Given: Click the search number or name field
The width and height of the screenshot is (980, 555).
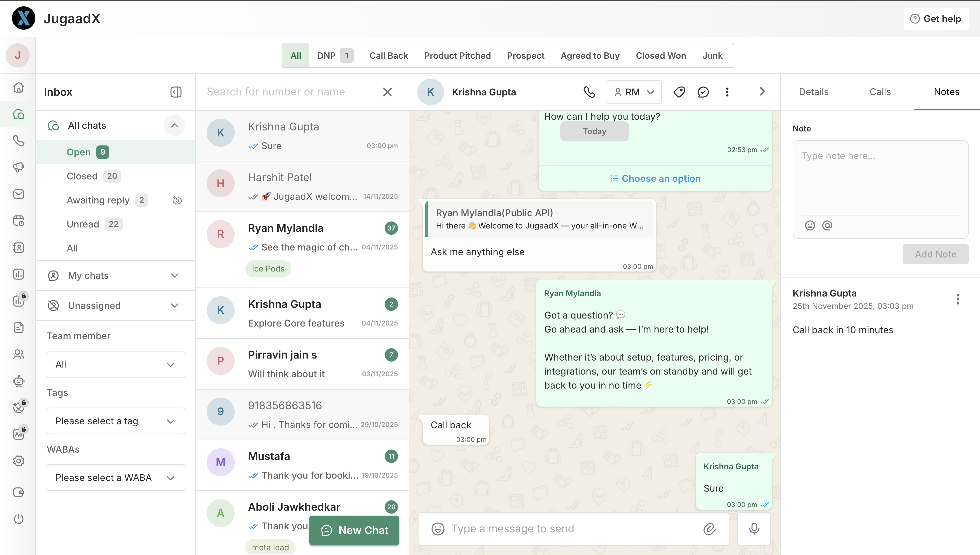Looking at the screenshot, I should tap(289, 92).
